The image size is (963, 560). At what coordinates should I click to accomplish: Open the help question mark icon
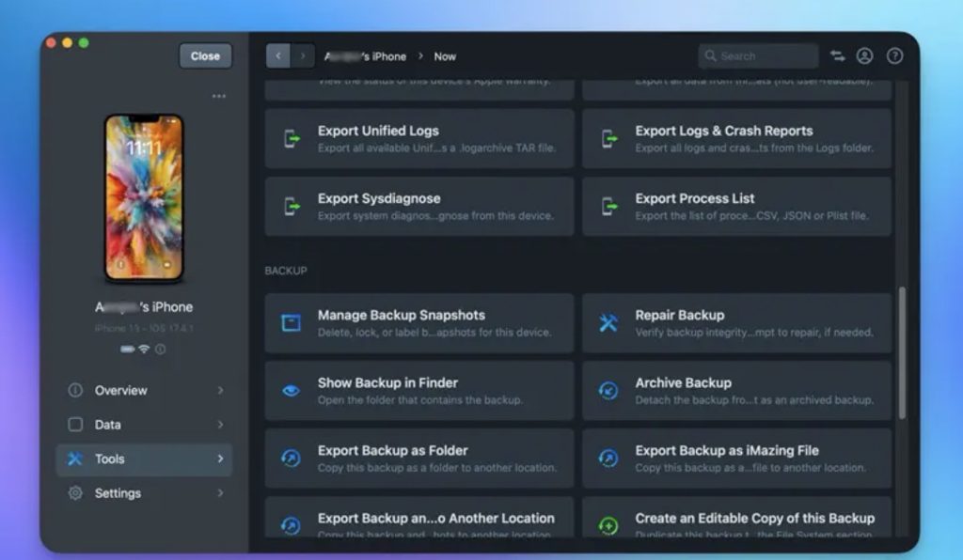pos(894,56)
